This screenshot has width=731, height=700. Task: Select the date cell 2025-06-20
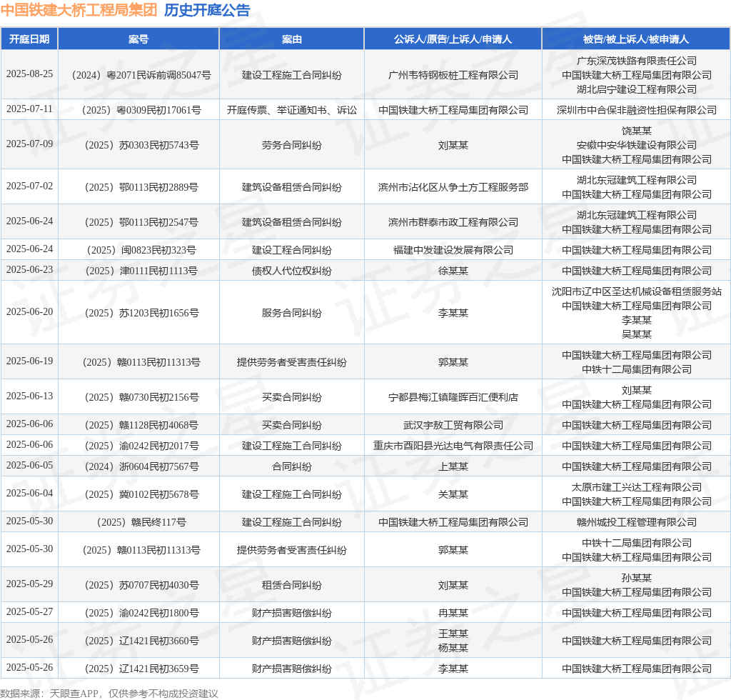29,311
